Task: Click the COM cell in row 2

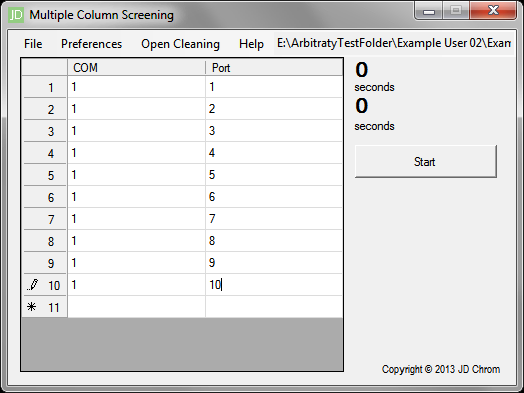Action: pos(136,109)
